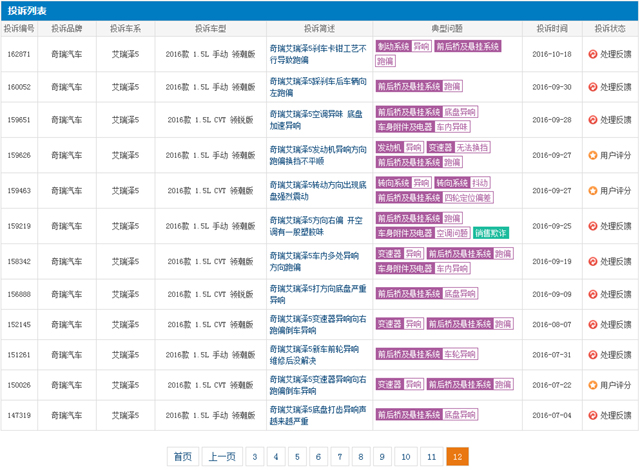The image size is (640, 470).
Task: Open complaint about 车内多处异响
Action: point(314,262)
